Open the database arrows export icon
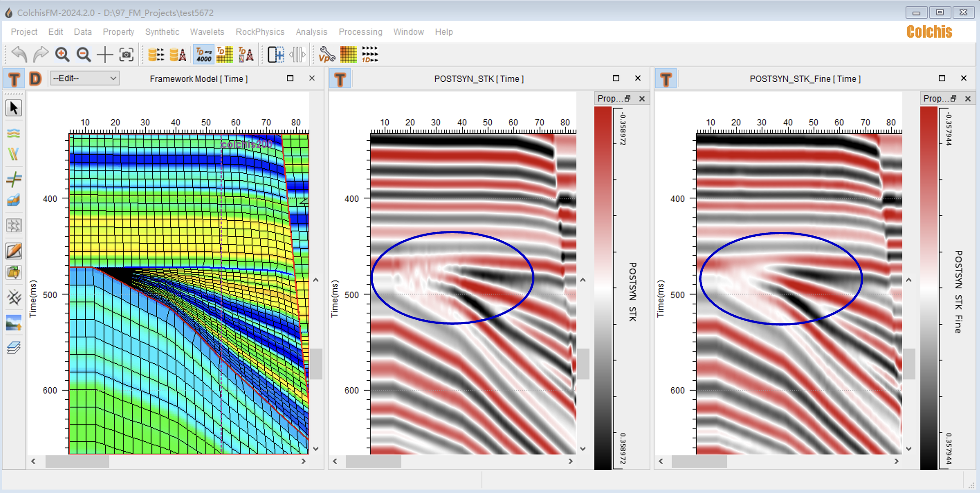 pyautogui.click(x=156, y=55)
